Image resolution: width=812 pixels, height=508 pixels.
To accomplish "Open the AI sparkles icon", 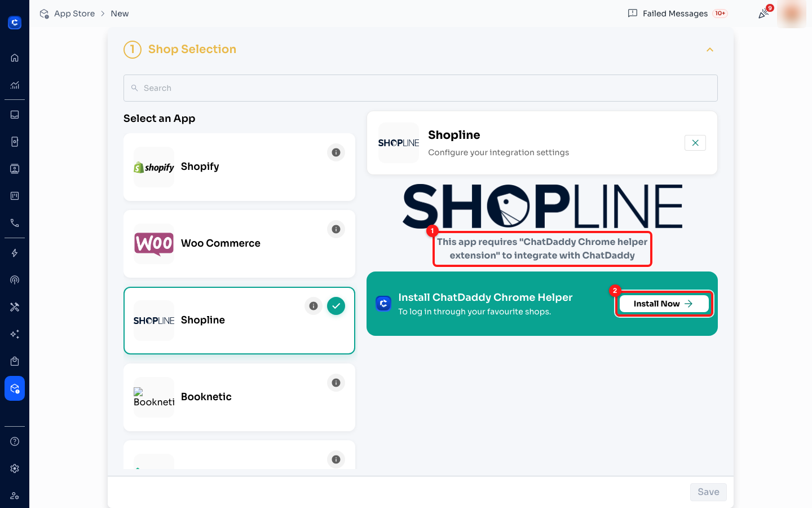I will [x=15, y=334].
